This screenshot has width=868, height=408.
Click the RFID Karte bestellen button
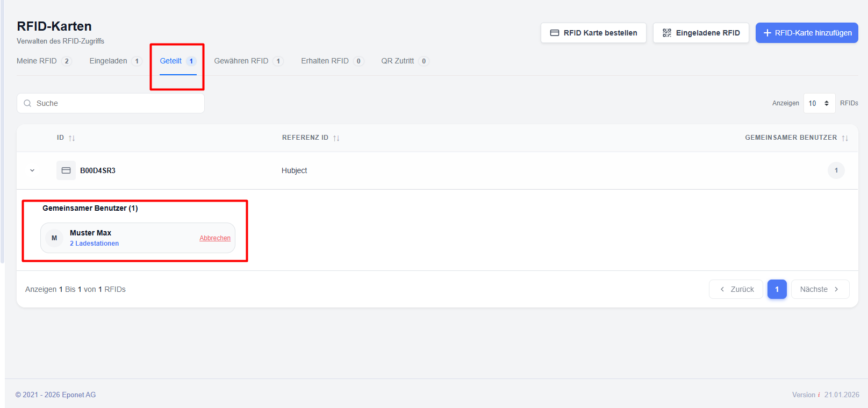coord(593,33)
